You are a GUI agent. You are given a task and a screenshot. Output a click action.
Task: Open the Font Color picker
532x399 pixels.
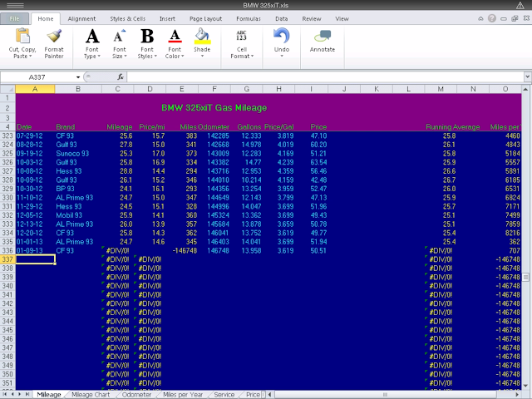[175, 43]
